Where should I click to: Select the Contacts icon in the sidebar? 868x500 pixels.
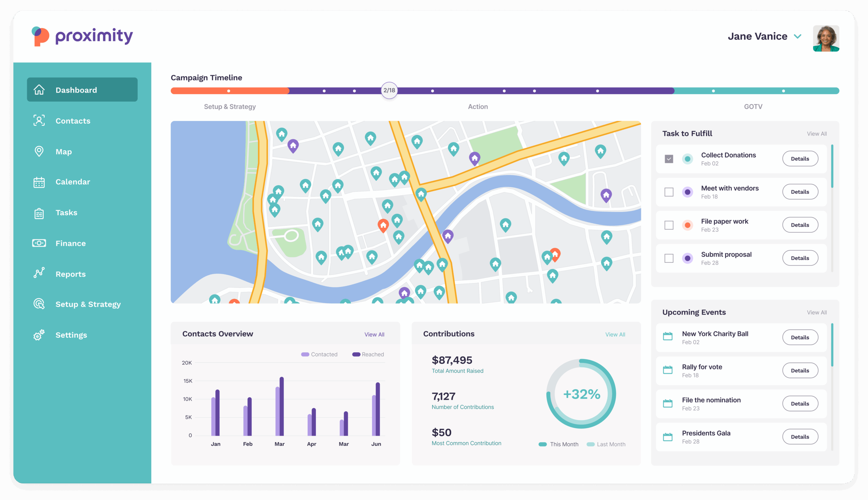coord(39,121)
